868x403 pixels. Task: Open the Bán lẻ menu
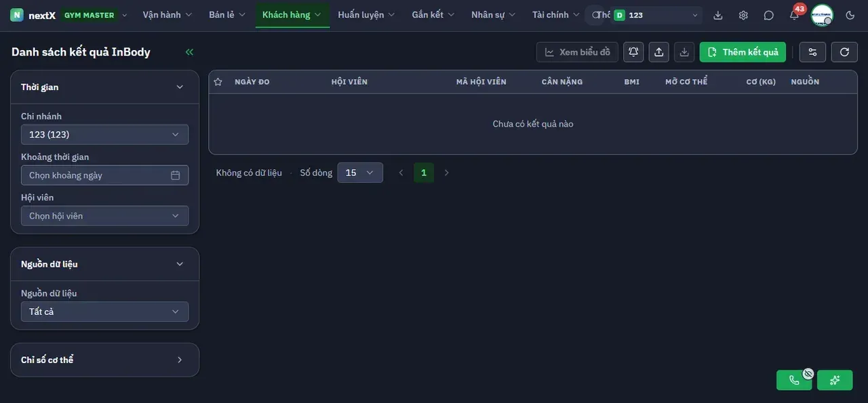pos(226,15)
